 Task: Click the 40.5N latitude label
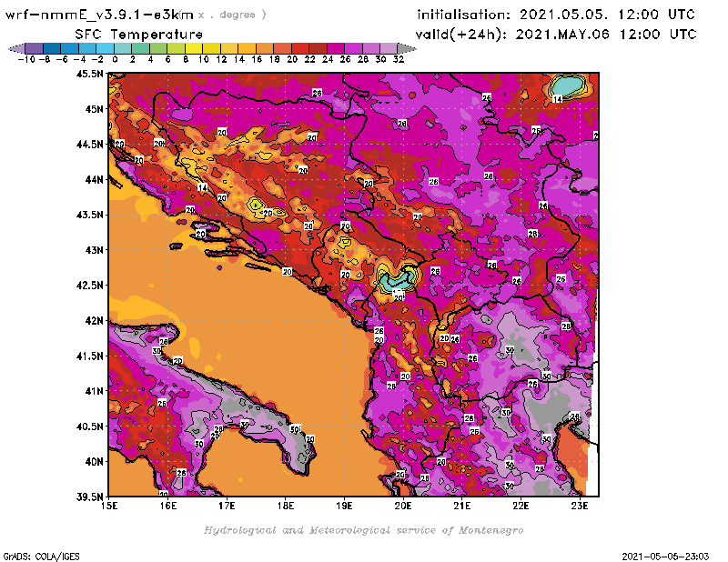click(x=89, y=427)
